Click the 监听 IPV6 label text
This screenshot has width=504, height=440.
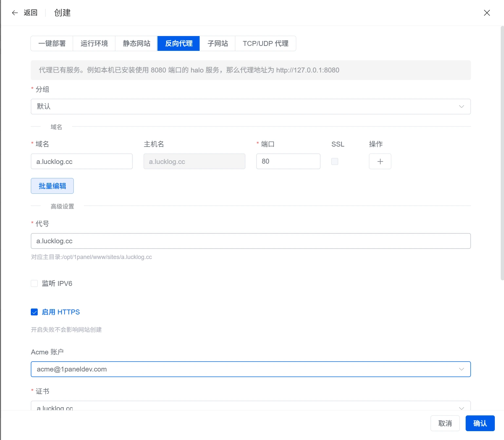[57, 283]
